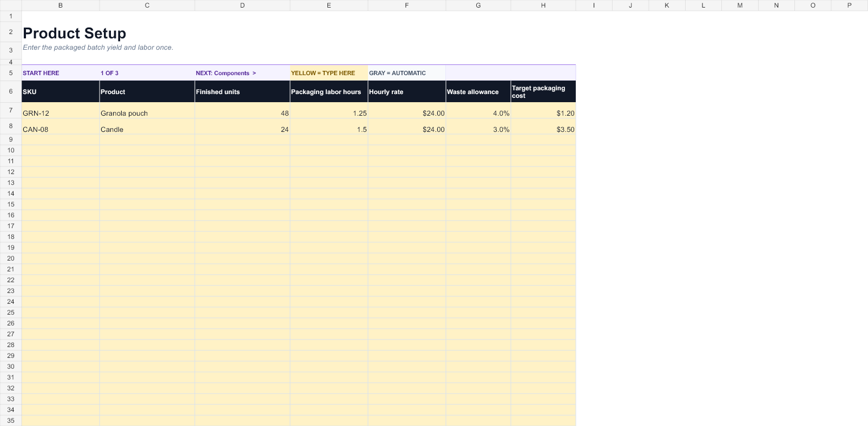Select column P header
Viewport: 868px width, 426px height.
pyautogui.click(x=850, y=5)
